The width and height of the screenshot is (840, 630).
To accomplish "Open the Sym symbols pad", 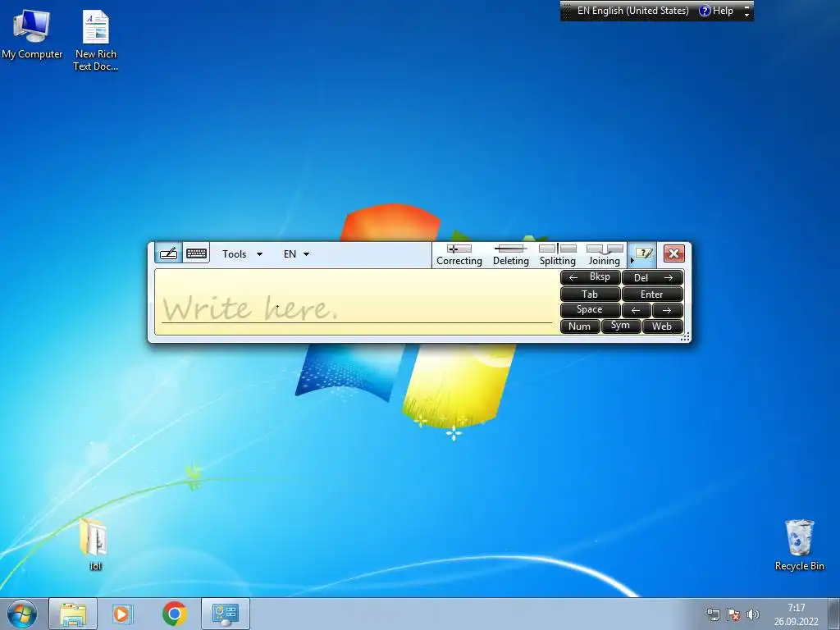I will click(620, 326).
